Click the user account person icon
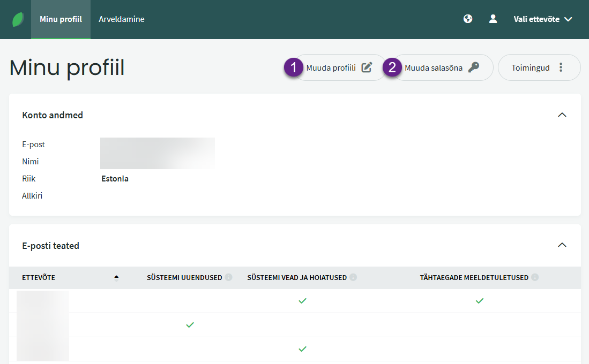The height and width of the screenshot is (364, 589). [493, 19]
